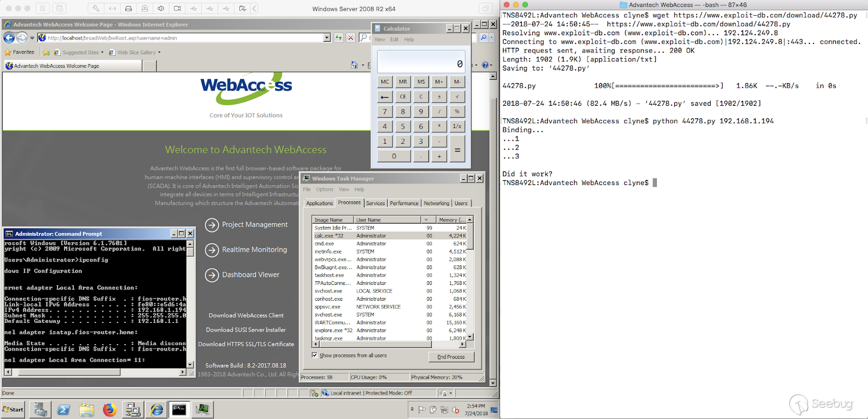
Task: Open the IE recent pages dropdown arrow
Action: coord(32,38)
